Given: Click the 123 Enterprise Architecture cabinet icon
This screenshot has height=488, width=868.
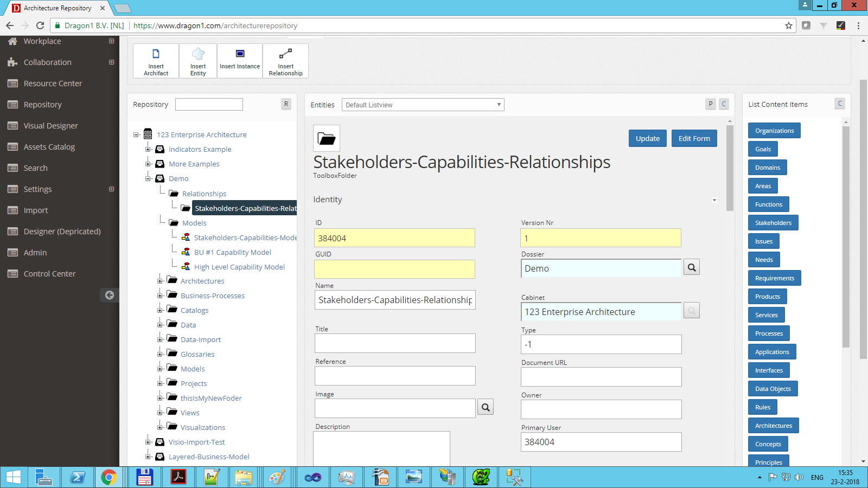Looking at the screenshot, I should (x=148, y=134).
